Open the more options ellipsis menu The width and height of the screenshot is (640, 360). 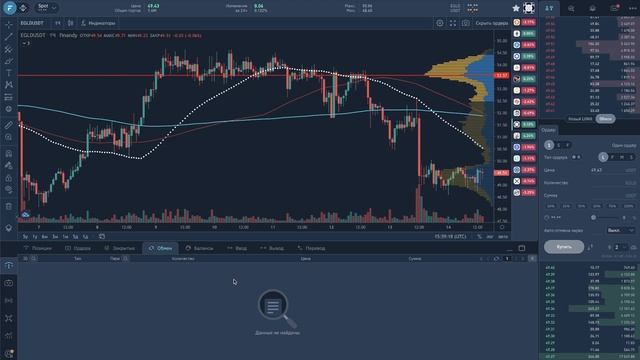tap(633, 8)
